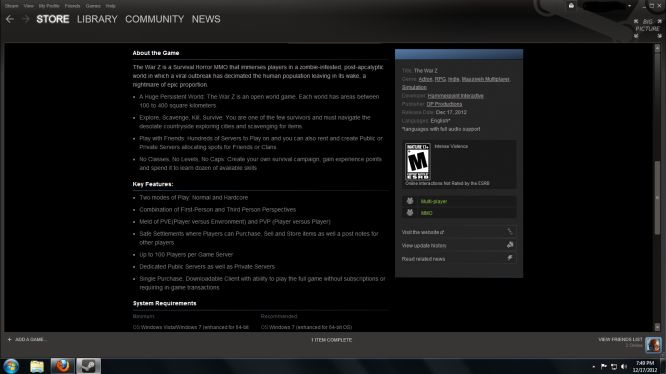Click the Two modes of Play line
This screenshot has width=666, height=374.
(x=194, y=197)
